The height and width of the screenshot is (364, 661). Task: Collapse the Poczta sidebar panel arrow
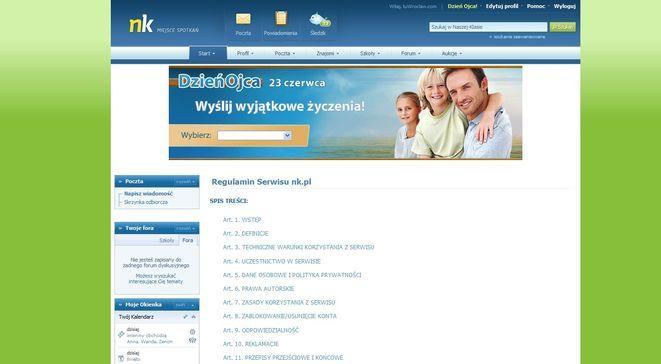tap(120, 181)
